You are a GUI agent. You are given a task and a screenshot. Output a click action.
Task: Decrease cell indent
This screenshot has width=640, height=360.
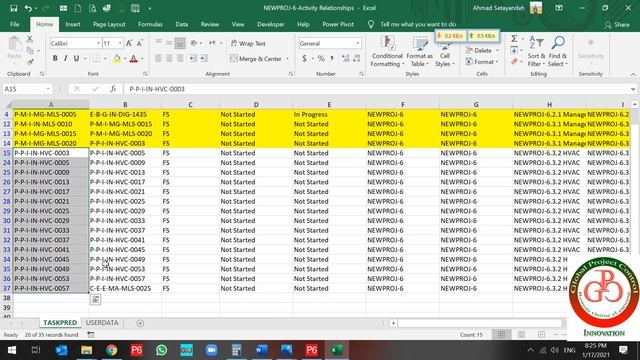pos(192,59)
